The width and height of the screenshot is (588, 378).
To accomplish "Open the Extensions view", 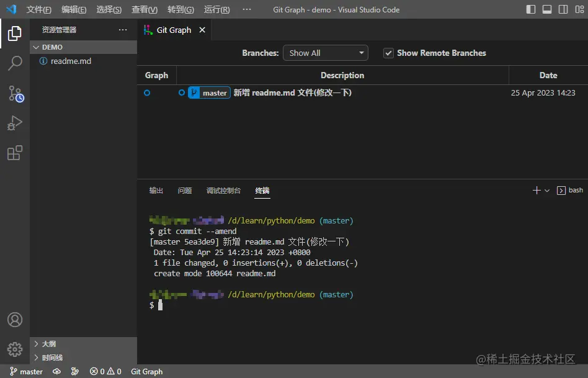I will [x=15, y=153].
